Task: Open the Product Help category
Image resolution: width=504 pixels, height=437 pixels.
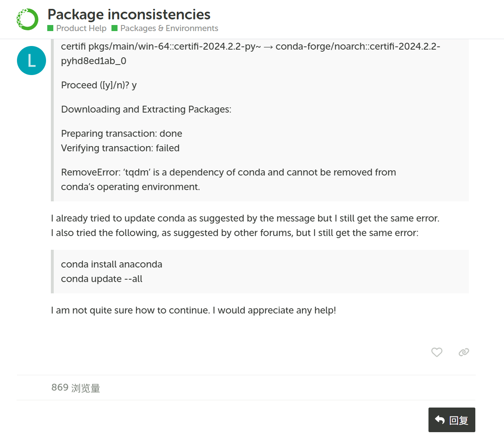Action: 81,28
